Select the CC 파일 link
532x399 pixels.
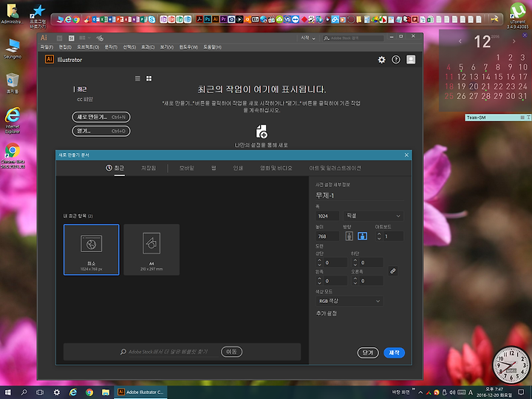tap(85, 100)
